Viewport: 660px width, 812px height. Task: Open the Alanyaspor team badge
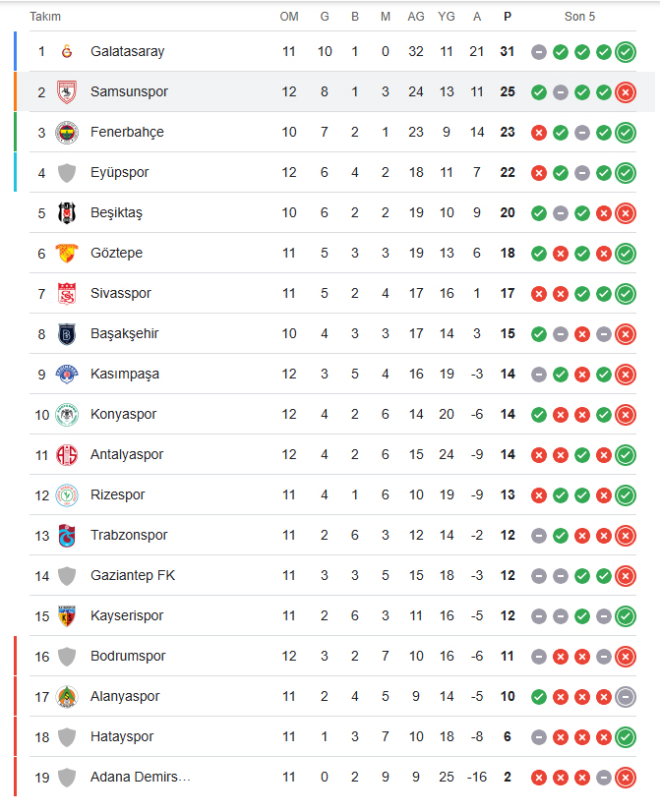click(x=67, y=697)
